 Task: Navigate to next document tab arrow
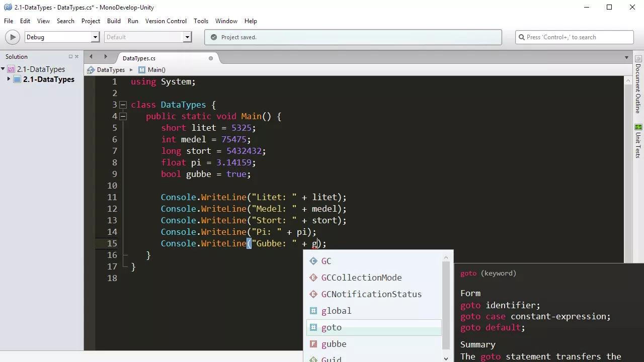click(x=106, y=57)
